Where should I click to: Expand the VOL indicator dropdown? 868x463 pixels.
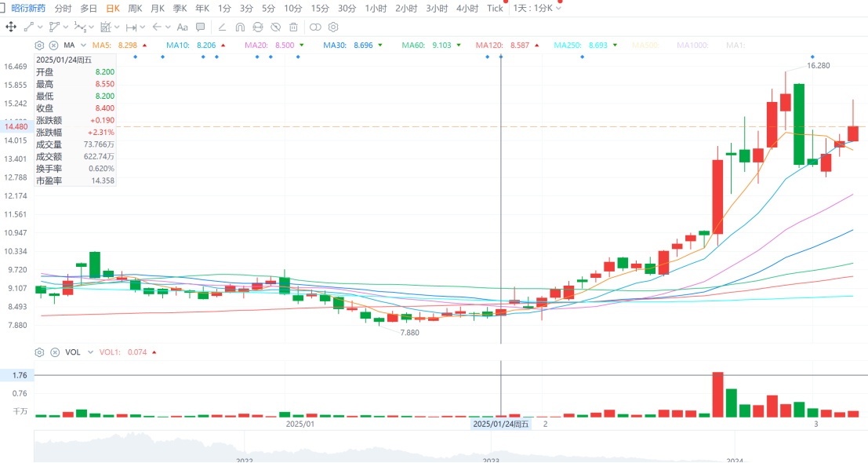click(x=90, y=352)
